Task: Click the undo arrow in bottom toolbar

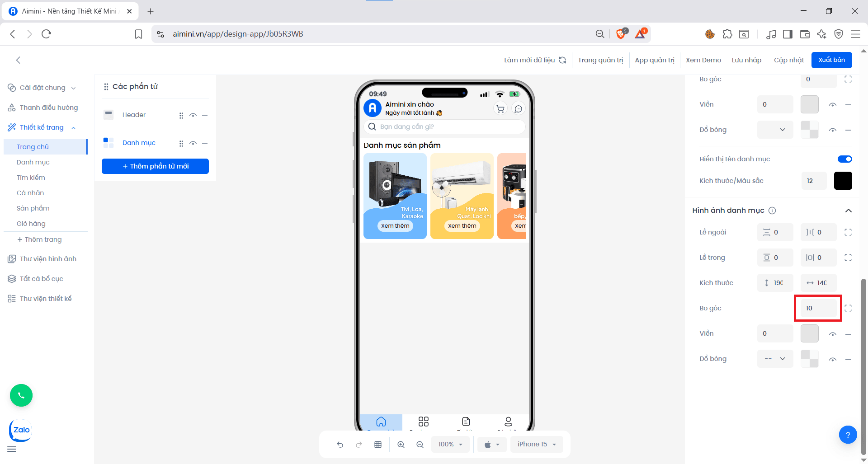Action: click(340, 445)
